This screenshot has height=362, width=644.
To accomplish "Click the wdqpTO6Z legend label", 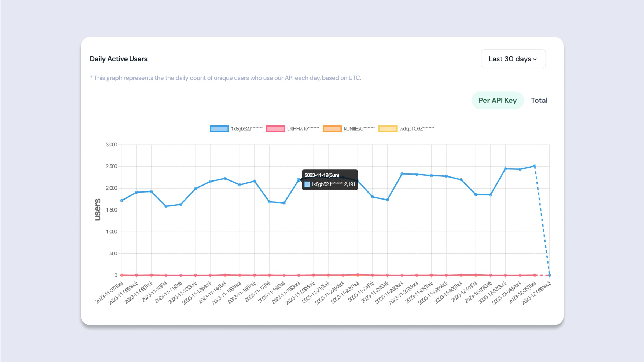I will [417, 129].
